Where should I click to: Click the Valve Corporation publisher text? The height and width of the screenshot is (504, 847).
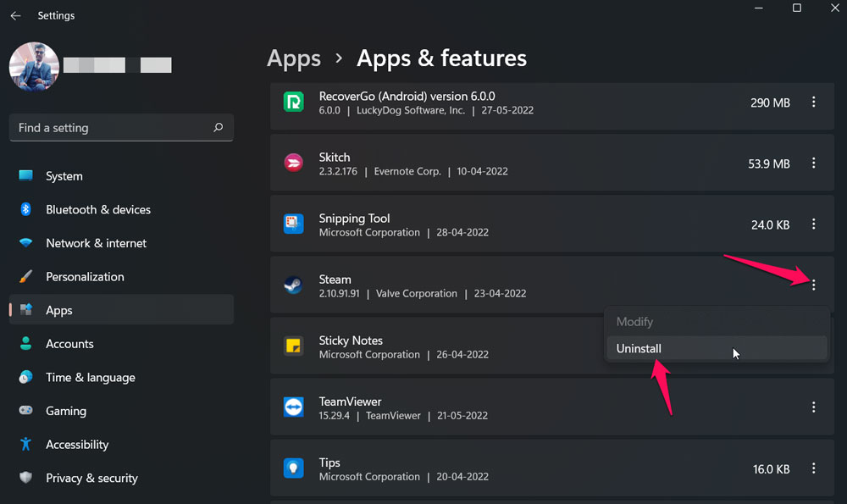(x=417, y=293)
